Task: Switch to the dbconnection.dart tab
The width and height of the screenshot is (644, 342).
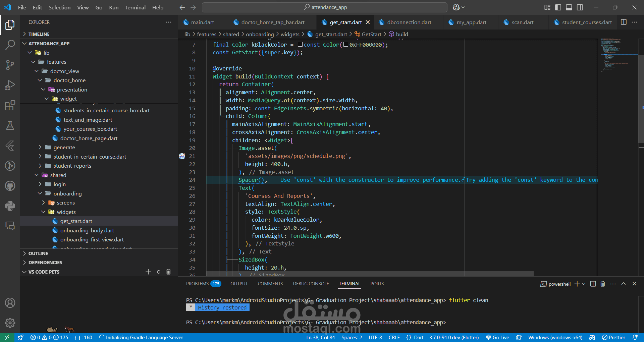Action: [409, 22]
